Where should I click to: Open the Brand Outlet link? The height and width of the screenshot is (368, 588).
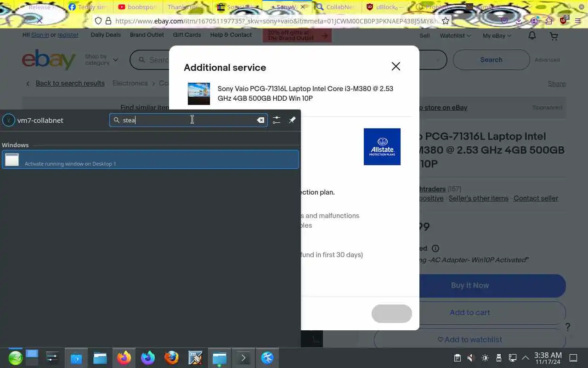(x=147, y=35)
